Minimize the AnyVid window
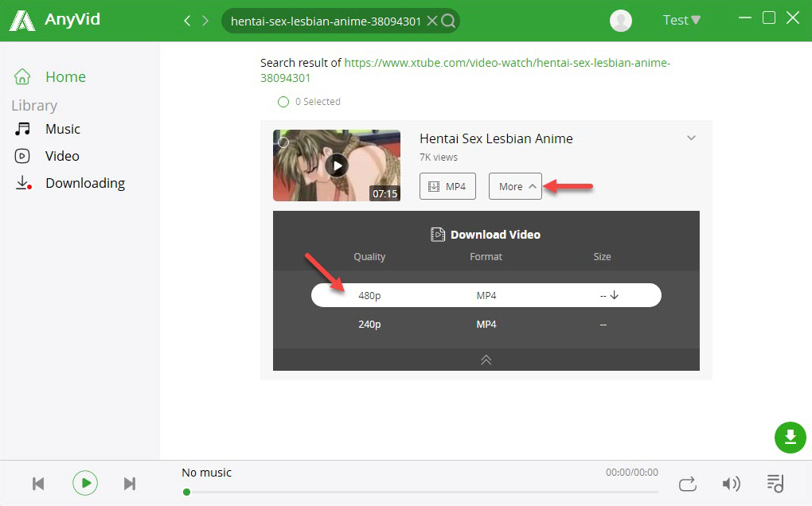This screenshot has width=812, height=506. tap(744, 18)
